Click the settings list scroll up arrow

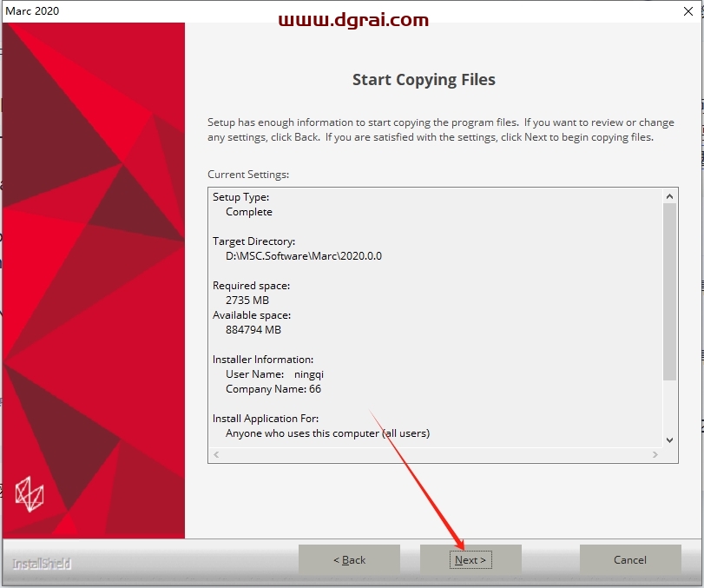tap(669, 196)
